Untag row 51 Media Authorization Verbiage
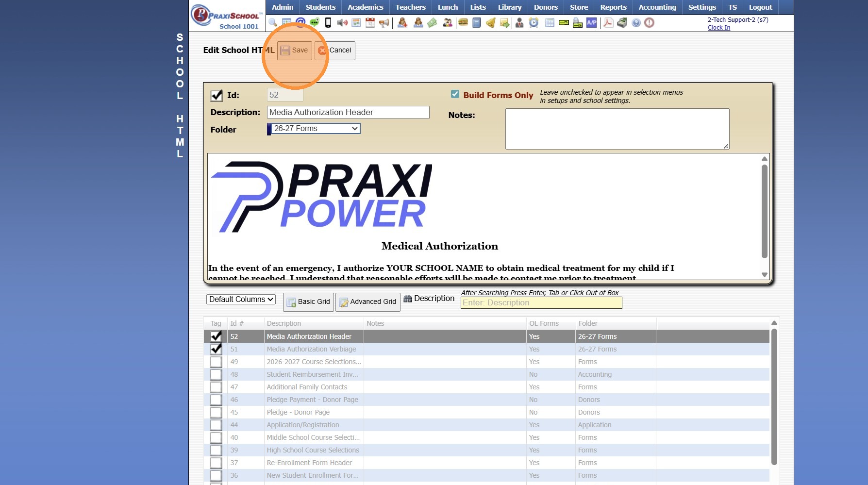This screenshot has height=485, width=868. tap(216, 349)
